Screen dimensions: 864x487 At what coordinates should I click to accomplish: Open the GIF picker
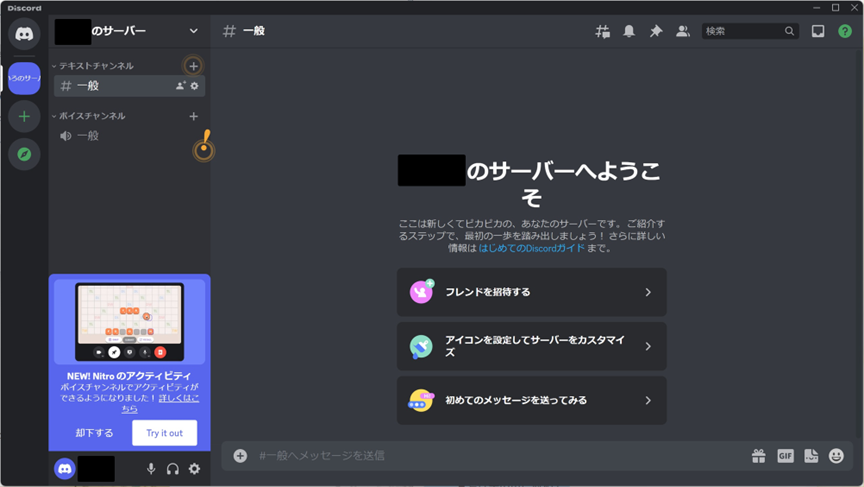(x=785, y=456)
